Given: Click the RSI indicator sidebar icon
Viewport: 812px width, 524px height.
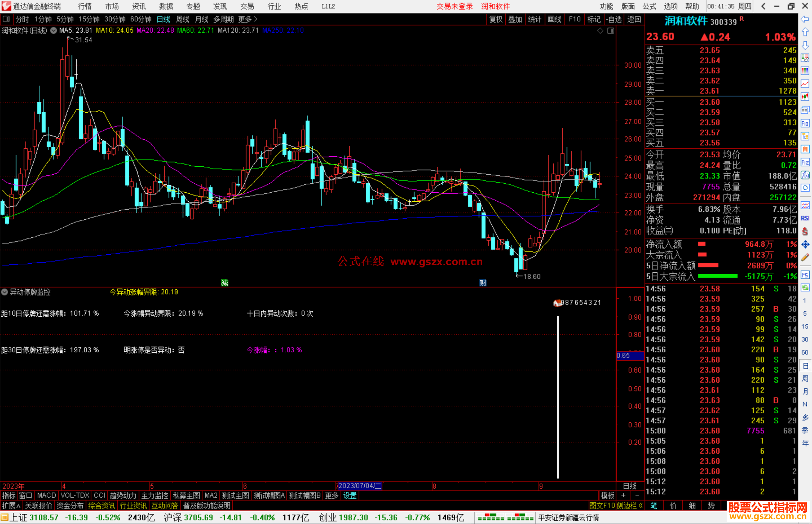Looking at the screenshot, I should [805, 218].
